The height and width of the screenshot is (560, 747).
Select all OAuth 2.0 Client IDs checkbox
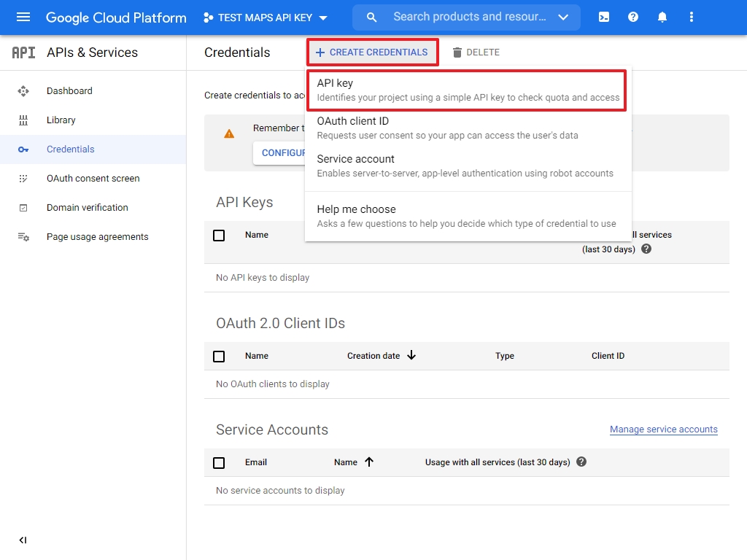tap(219, 356)
